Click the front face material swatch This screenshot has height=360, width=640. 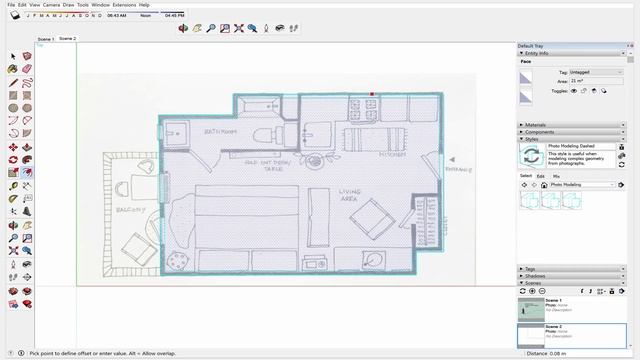(x=526, y=78)
